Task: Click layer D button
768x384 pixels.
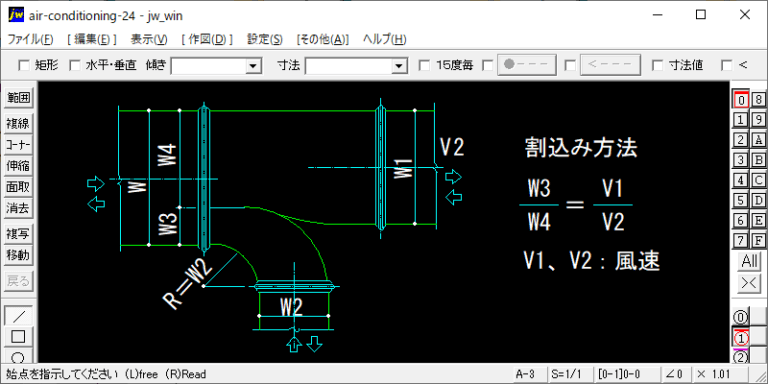Action: pyautogui.click(x=758, y=200)
